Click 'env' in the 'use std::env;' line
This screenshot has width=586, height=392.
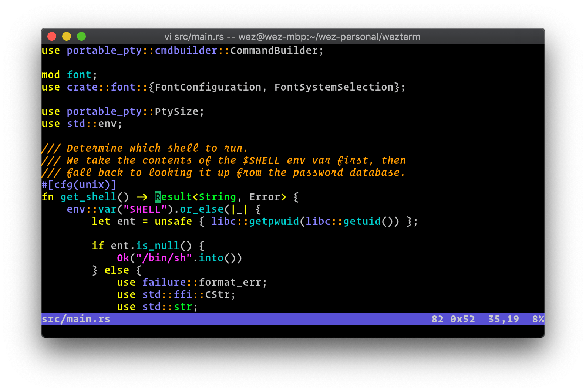click(x=107, y=124)
